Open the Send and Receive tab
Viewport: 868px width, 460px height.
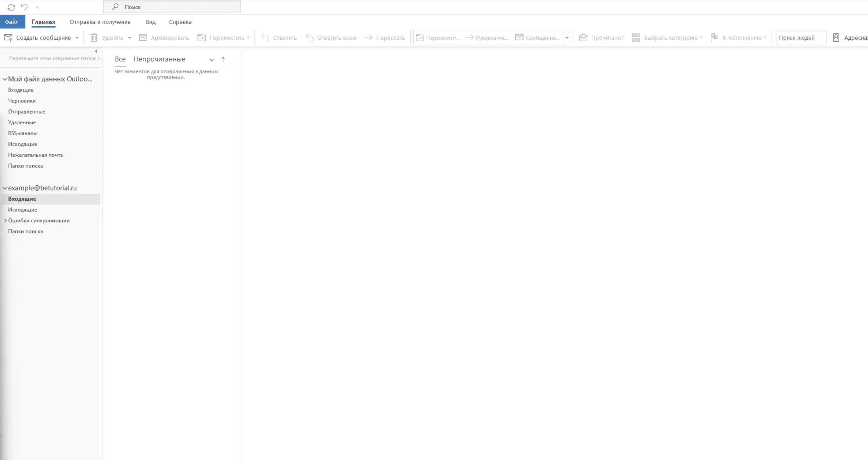click(x=100, y=22)
